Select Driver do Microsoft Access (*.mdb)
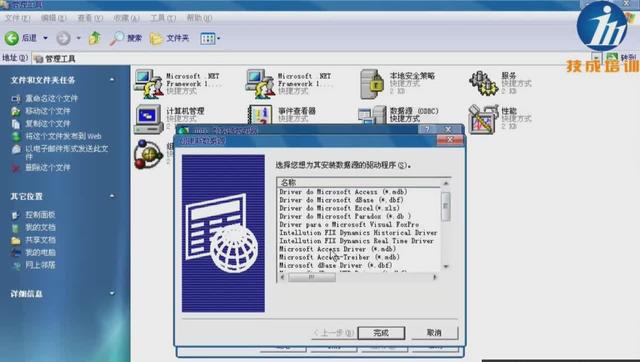Viewport: 640px width, 362px height. [343, 192]
